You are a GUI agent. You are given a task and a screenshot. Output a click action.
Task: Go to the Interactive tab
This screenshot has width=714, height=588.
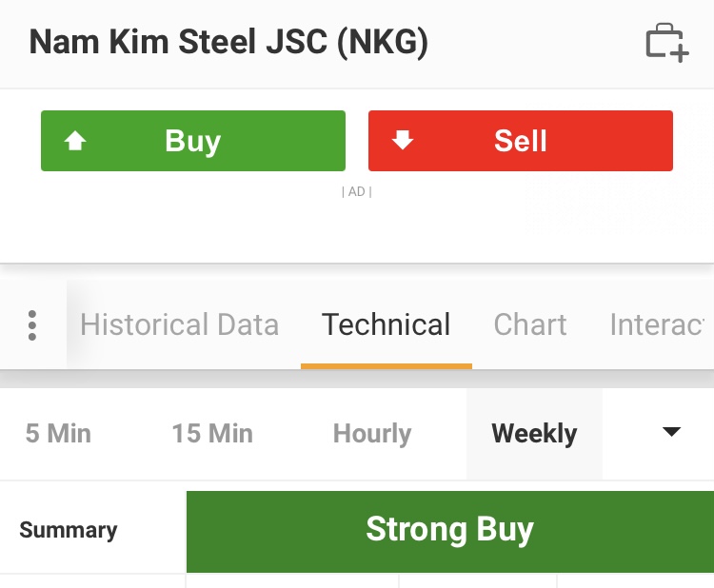coord(657,325)
